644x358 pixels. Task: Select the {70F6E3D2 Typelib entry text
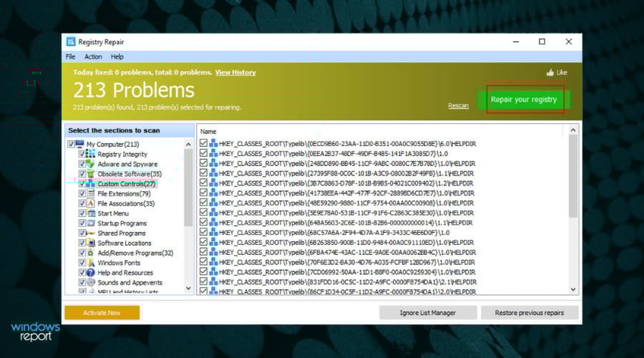[x=346, y=262]
